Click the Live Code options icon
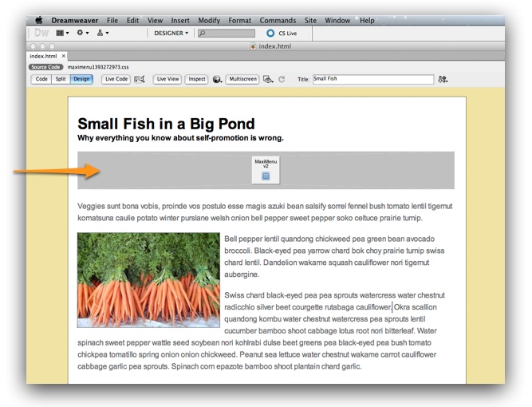The width and height of the screenshot is (532, 407). tap(140, 80)
